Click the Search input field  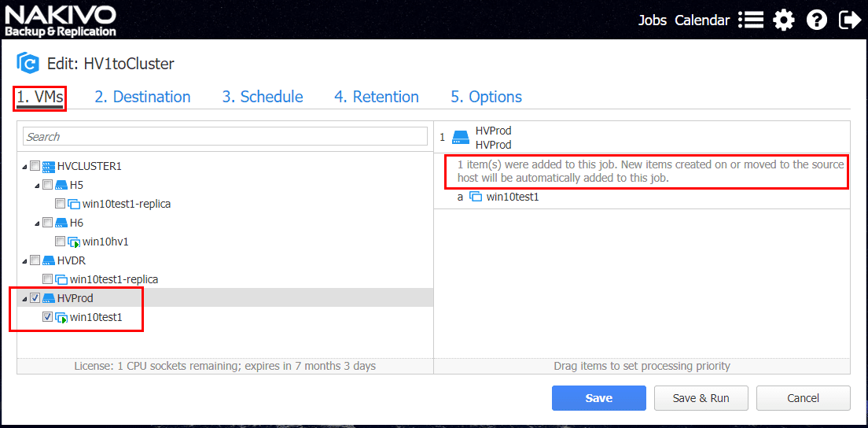pos(225,136)
